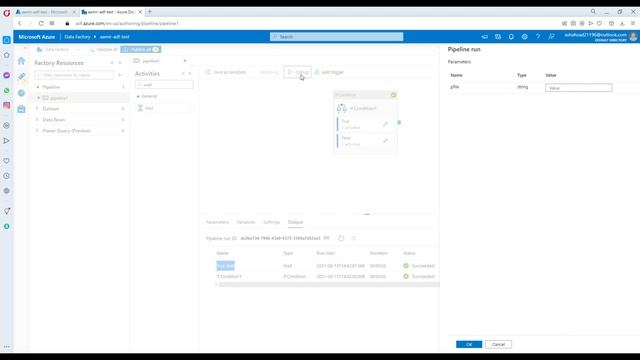The width and height of the screenshot is (640, 360).
Task: Open the Data Factory home icon
Action: click(21, 61)
